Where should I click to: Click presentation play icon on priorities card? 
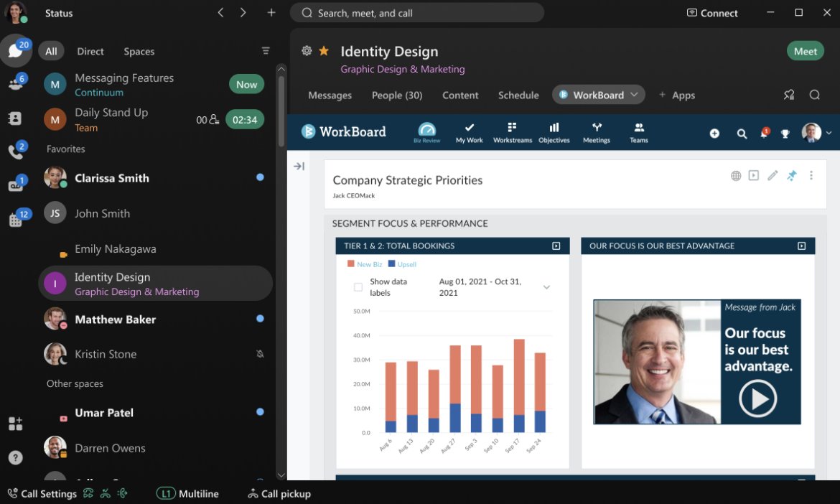[754, 176]
